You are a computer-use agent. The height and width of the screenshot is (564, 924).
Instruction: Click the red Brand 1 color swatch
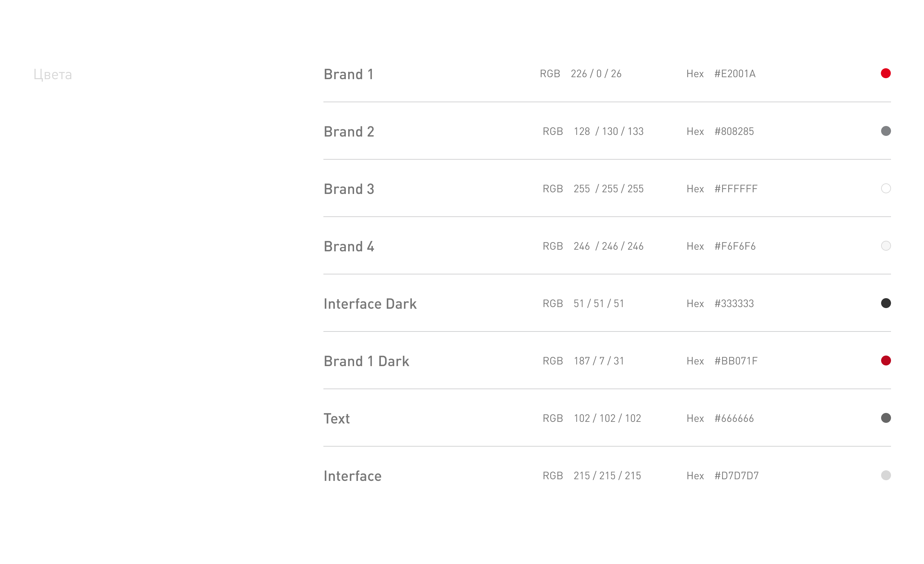(885, 74)
